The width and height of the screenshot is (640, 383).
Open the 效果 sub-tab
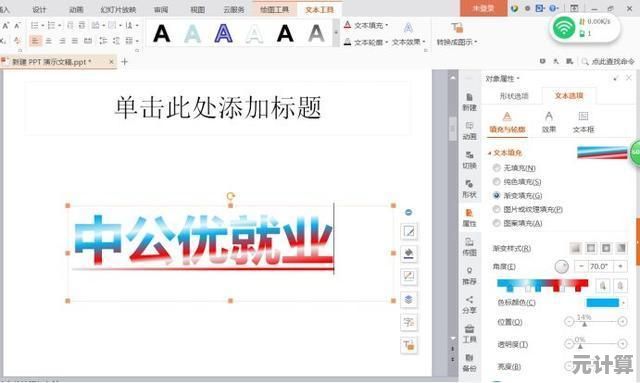(549, 122)
